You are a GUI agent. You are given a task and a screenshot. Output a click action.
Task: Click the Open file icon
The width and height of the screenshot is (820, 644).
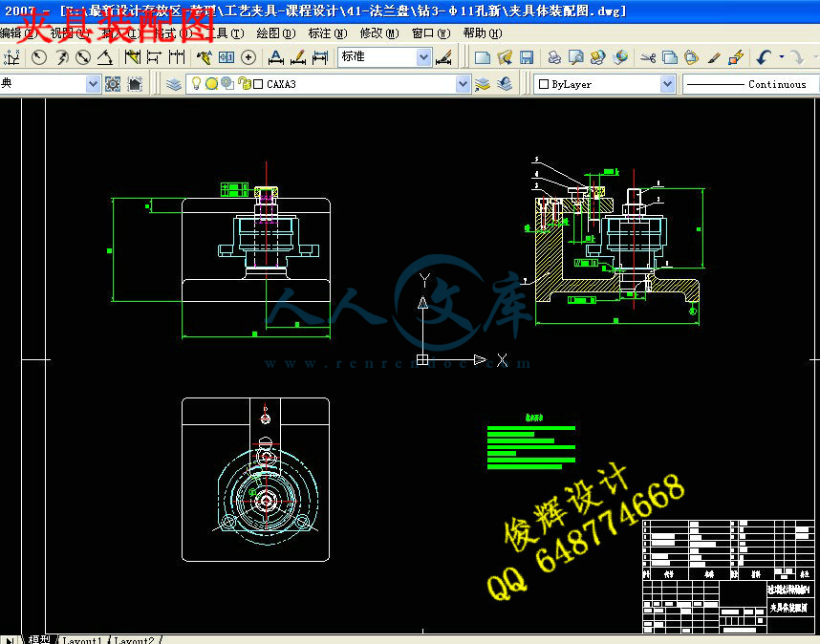coord(505,57)
